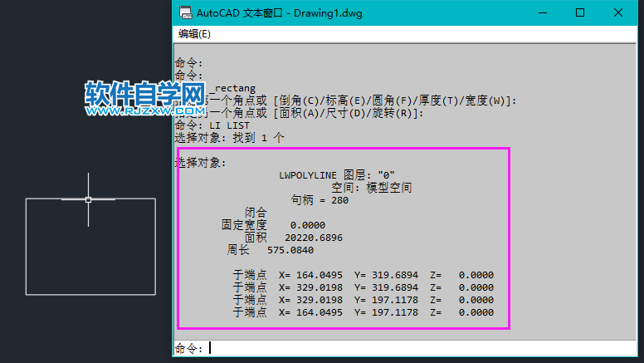Image resolution: width=644 pixels, height=363 pixels.
Task: Click the 命令: LI LIST history line
Action: coord(212,125)
